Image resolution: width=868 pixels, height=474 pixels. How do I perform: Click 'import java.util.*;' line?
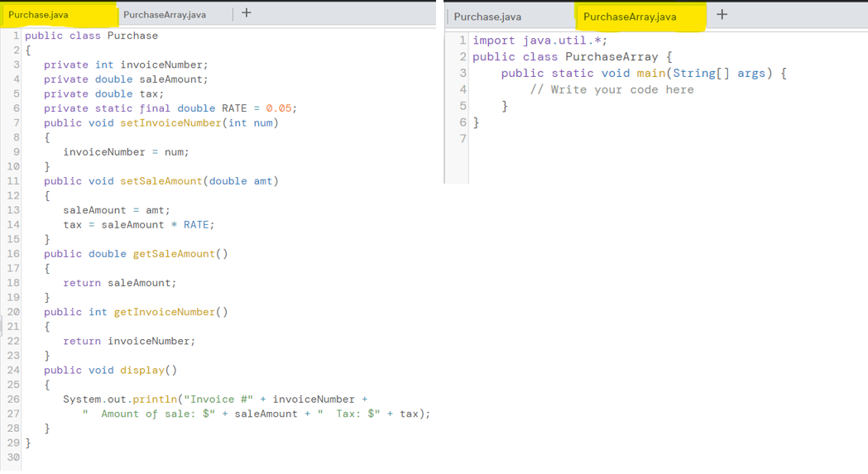coord(540,41)
